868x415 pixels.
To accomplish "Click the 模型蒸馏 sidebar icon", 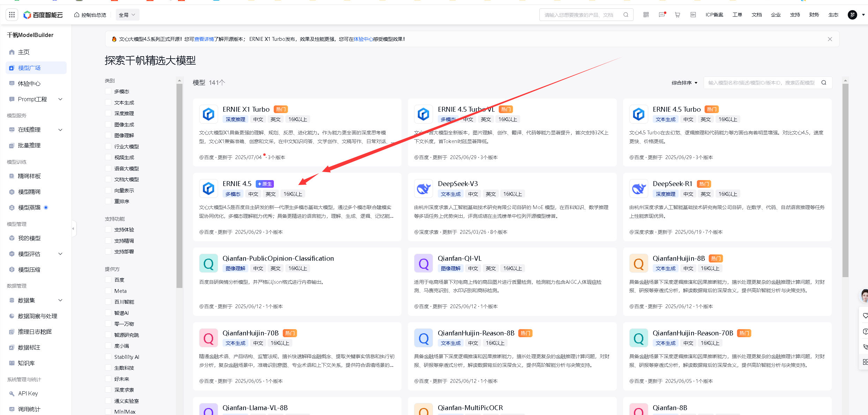I will pos(12,208).
